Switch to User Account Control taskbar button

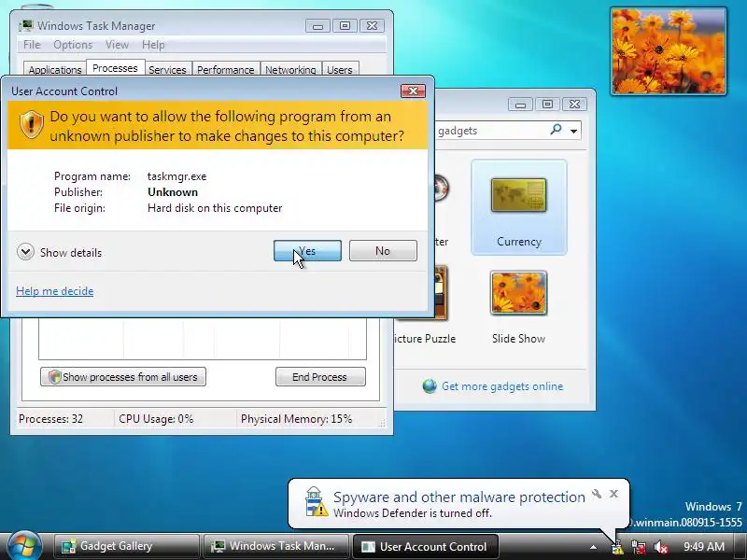[426, 546]
